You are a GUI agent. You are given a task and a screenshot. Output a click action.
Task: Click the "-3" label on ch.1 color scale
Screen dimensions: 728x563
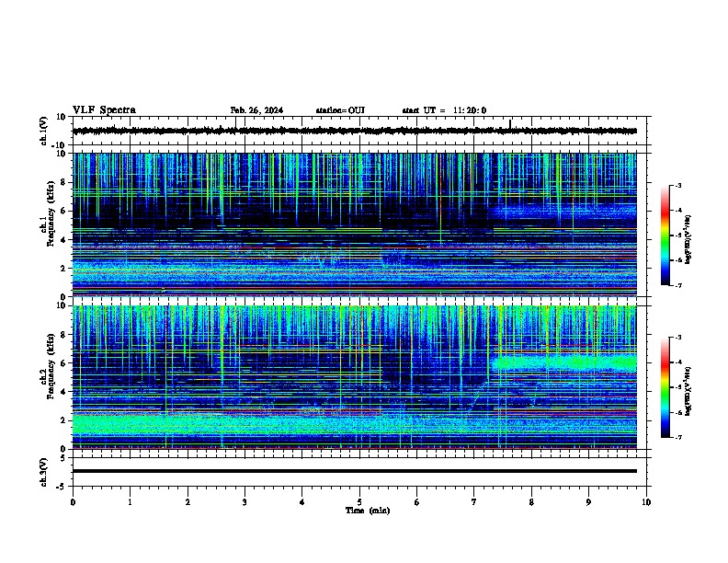click(677, 186)
